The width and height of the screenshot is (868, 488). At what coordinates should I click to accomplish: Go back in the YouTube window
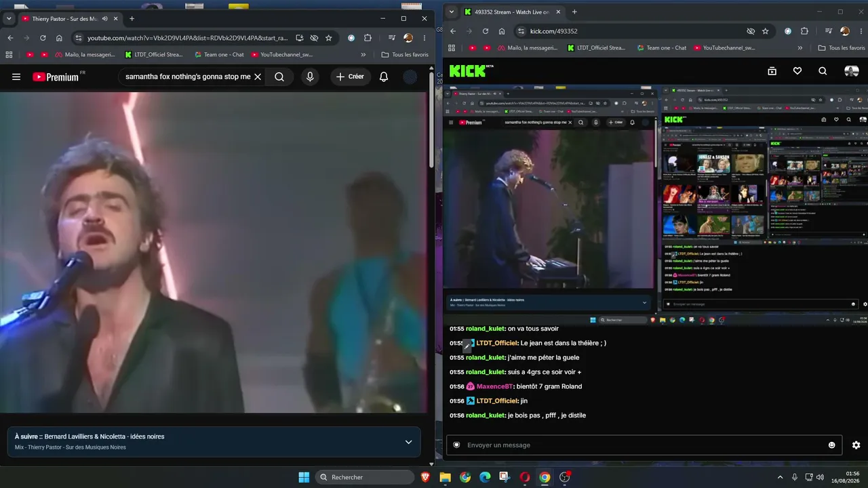point(10,38)
